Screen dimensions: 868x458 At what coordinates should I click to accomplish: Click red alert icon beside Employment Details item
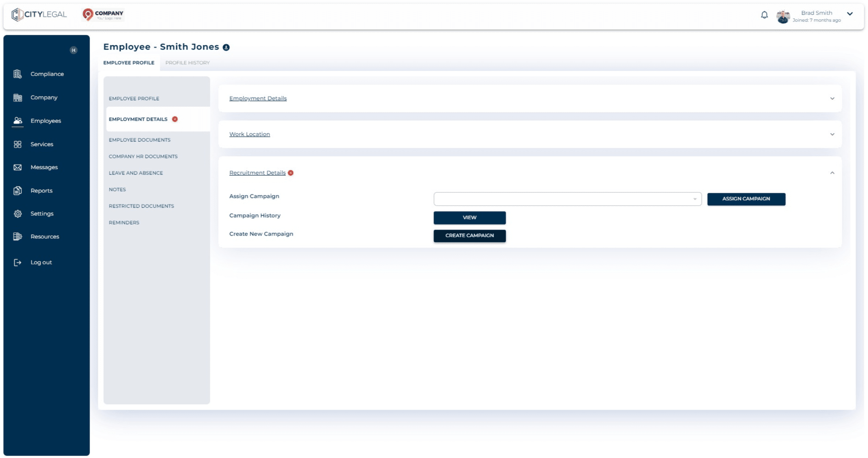pos(175,119)
